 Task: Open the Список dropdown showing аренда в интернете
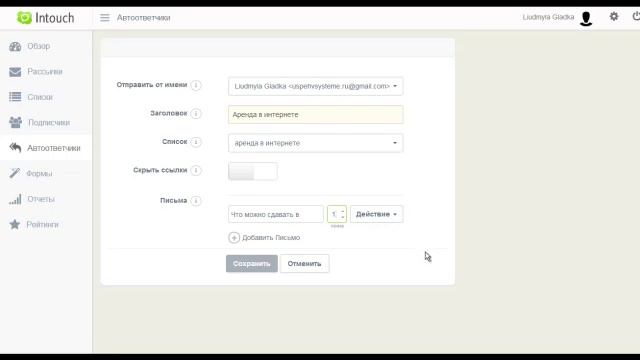point(316,143)
